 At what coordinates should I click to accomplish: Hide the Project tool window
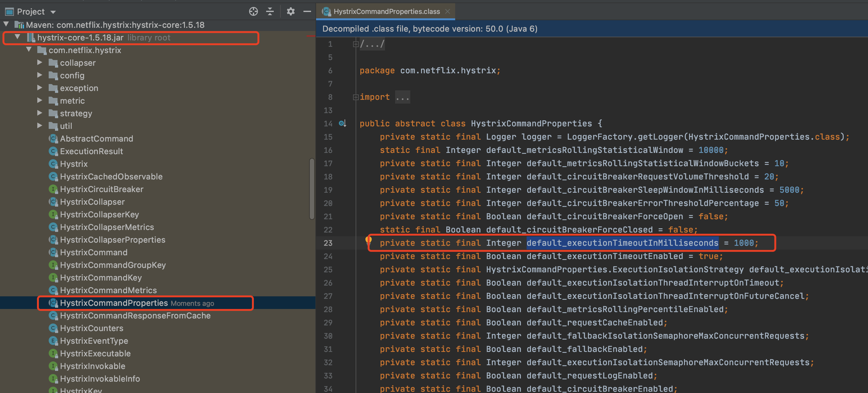307,11
